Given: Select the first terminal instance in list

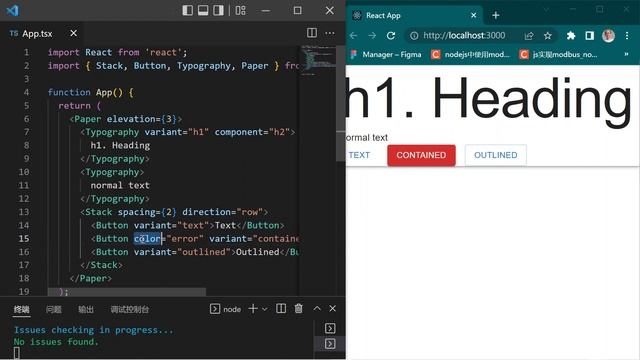Looking at the screenshot, I should pyautogui.click(x=330, y=328).
